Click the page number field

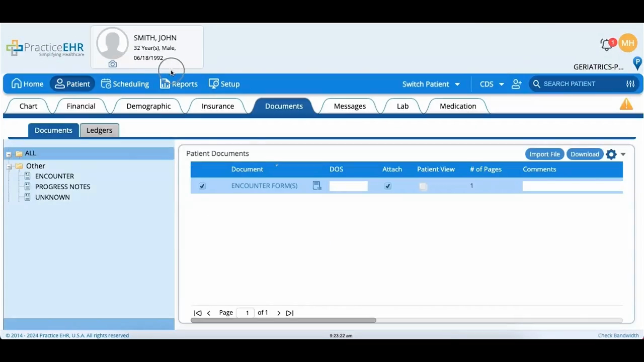246,313
